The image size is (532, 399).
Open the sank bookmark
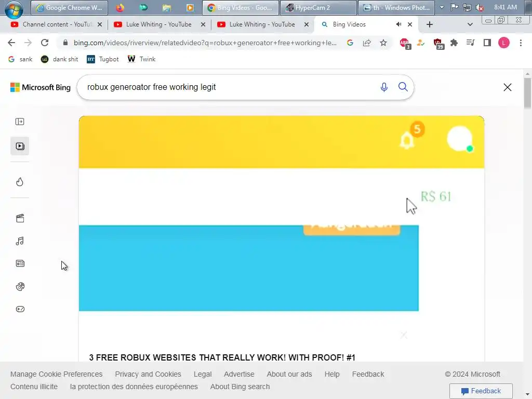(20, 59)
